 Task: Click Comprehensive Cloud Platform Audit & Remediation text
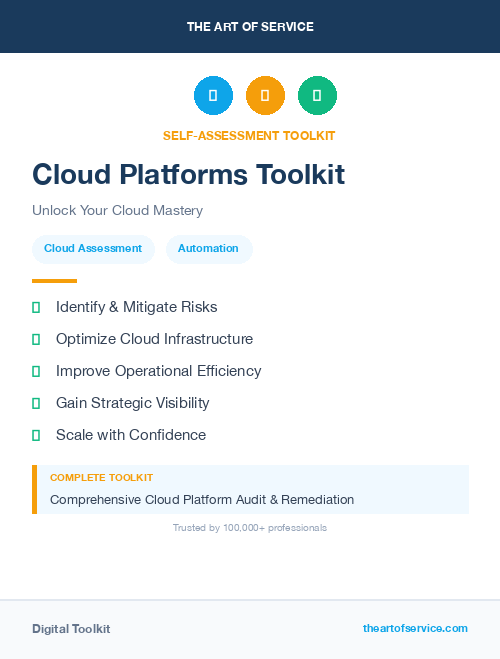pyautogui.click(x=202, y=500)
